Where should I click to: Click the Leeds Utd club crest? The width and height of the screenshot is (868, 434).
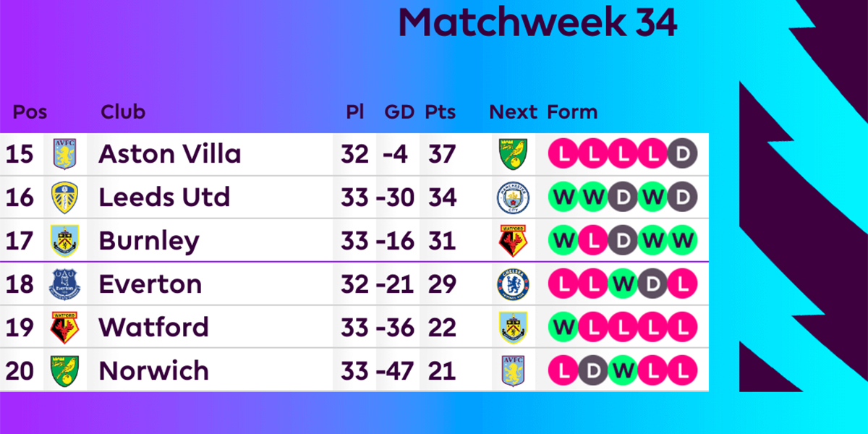click(x=64, y=197)
